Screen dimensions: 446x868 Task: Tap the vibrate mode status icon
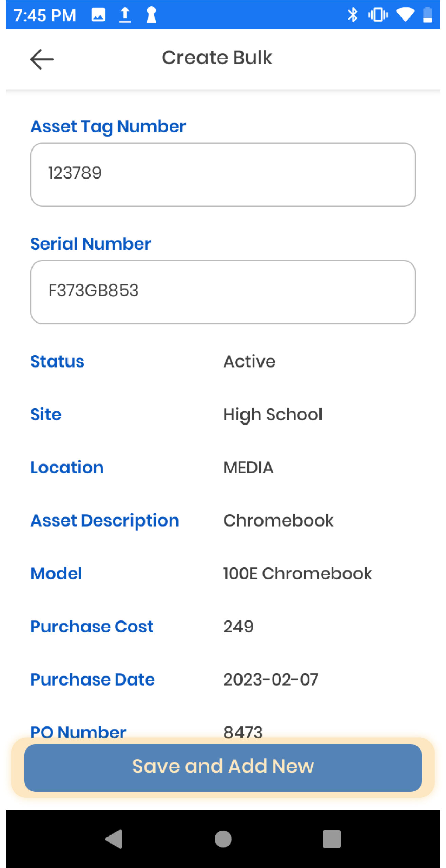(x=377, y=15)
